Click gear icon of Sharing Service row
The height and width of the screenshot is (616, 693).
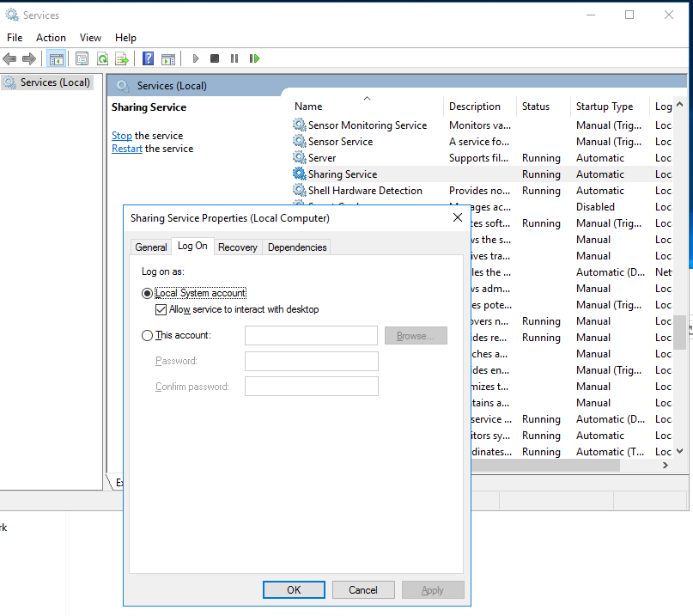pos(299,174)
